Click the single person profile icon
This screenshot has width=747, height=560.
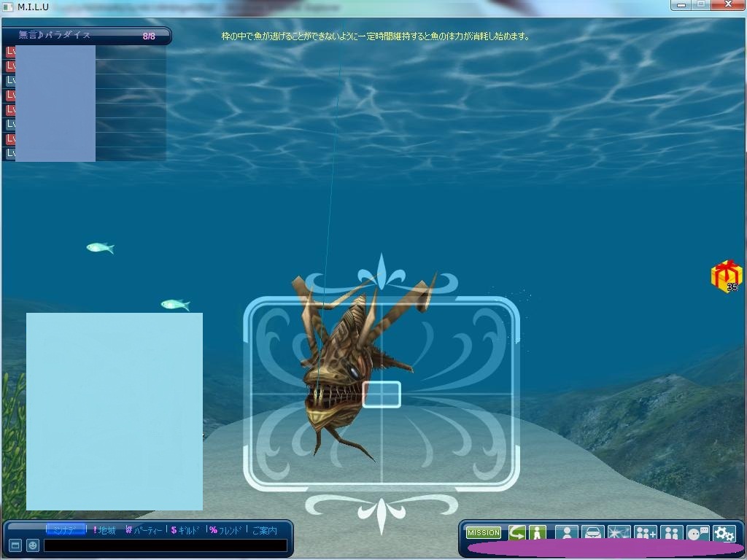pyautogui.click(x=566, y=533)
